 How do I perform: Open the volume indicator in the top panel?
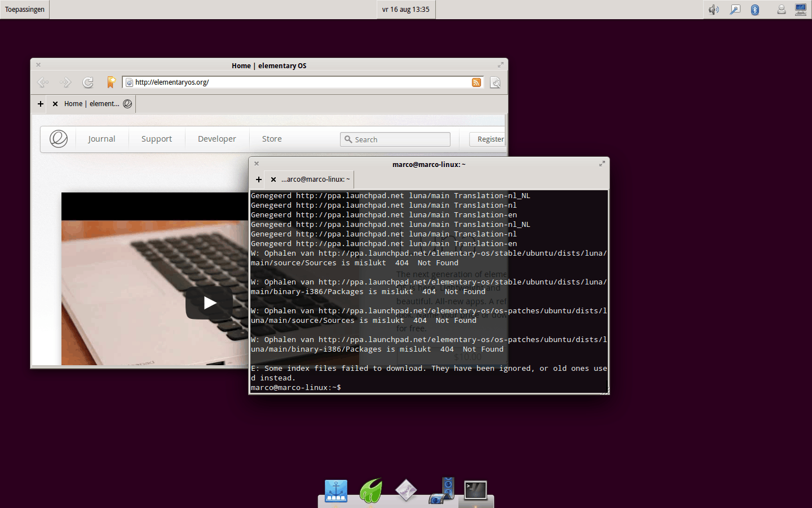point(714,10)
